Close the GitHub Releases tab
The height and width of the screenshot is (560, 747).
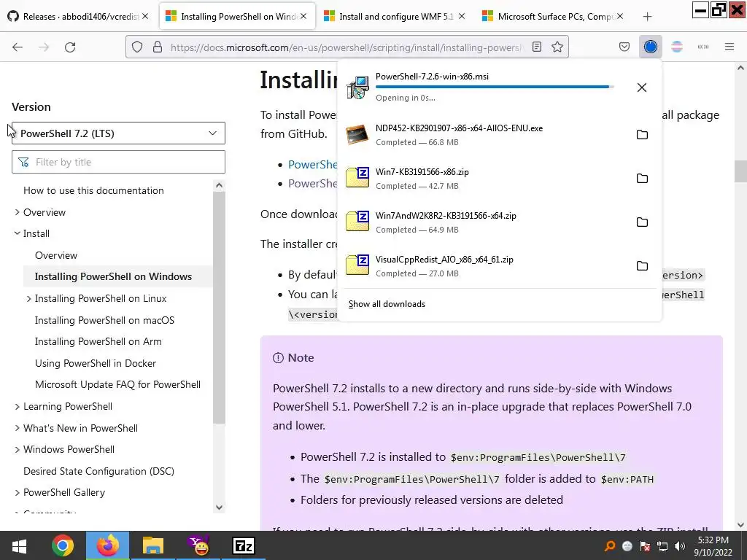[x=145, y=16]
